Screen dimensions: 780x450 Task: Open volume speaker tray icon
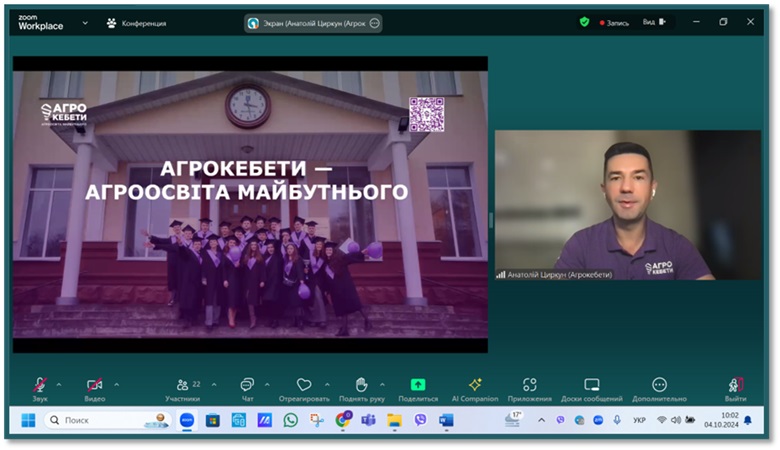point(676,420)
